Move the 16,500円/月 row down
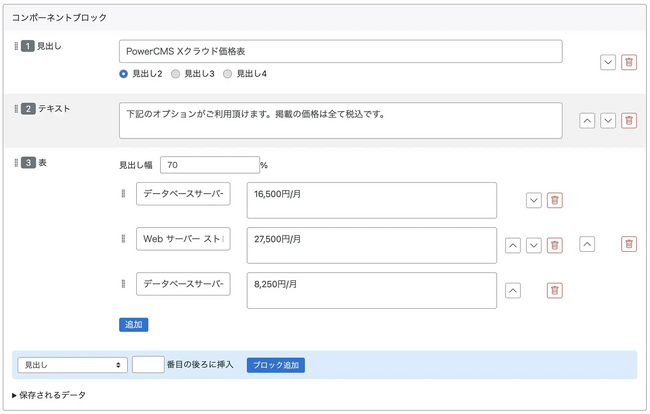 pos(534,201)
